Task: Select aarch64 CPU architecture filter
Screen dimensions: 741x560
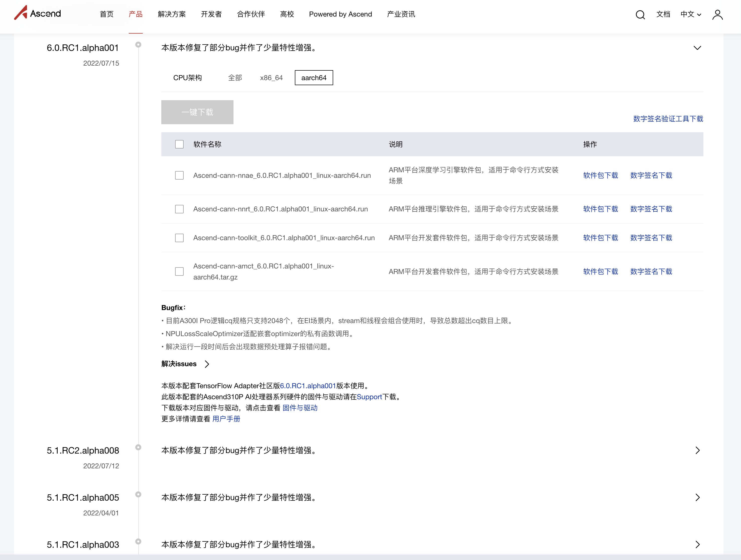Action: coord(314,78)
